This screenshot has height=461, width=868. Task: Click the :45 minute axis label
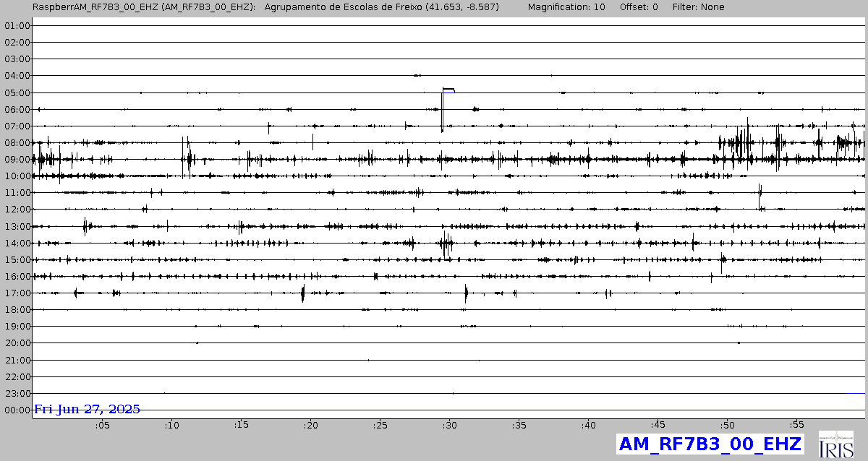pos(658,426)
